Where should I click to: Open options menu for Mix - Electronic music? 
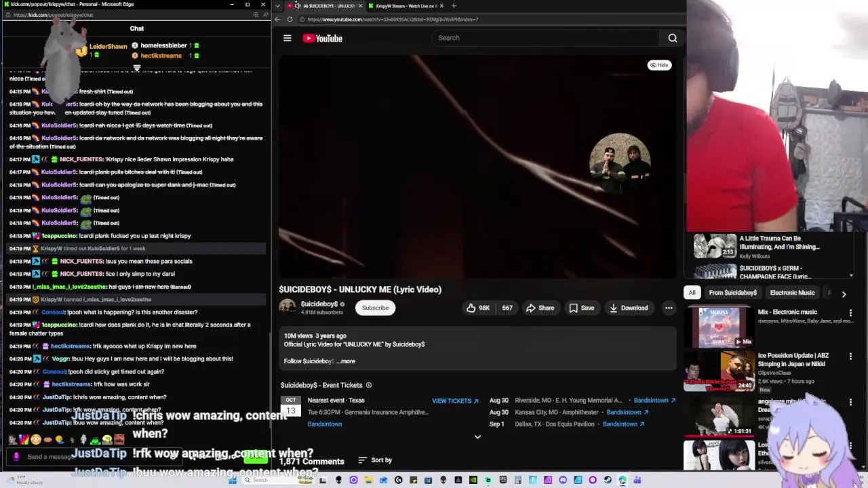pyautogui.click(x=850, y=313)
